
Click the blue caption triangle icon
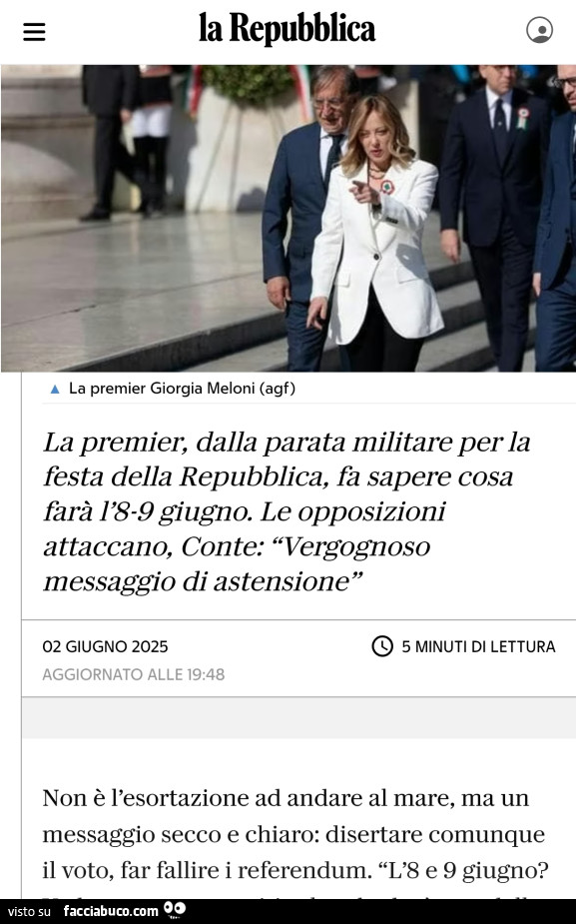click(55, 389)
